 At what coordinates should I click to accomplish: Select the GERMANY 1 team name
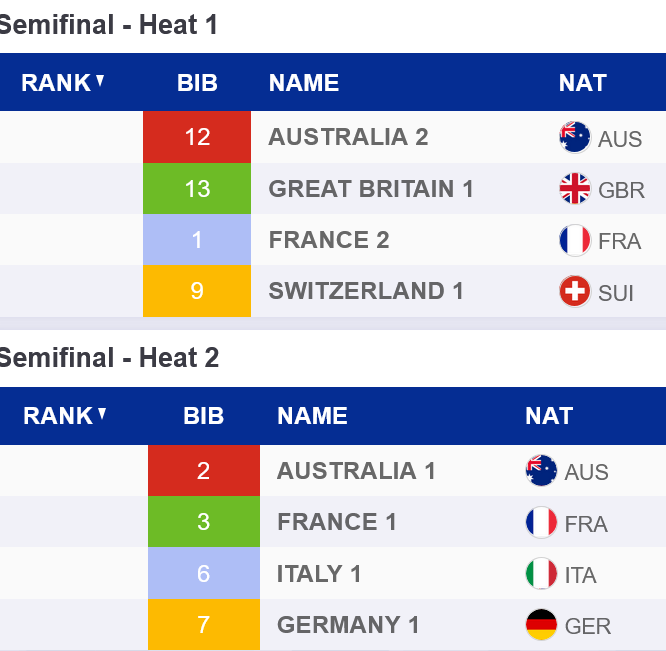[348, 625]
